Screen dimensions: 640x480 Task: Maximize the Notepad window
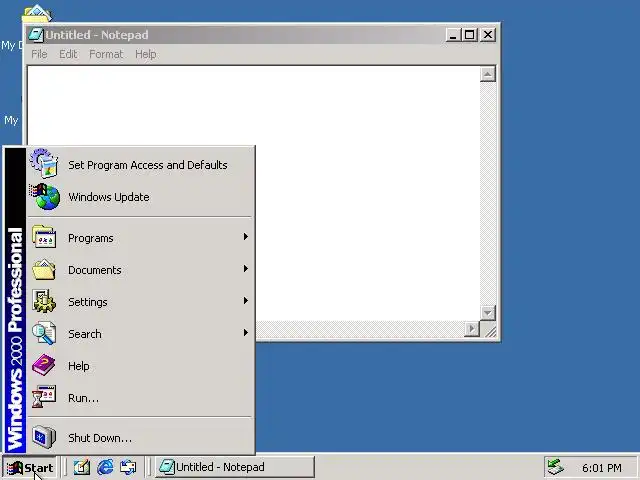(x=469, y=35)
